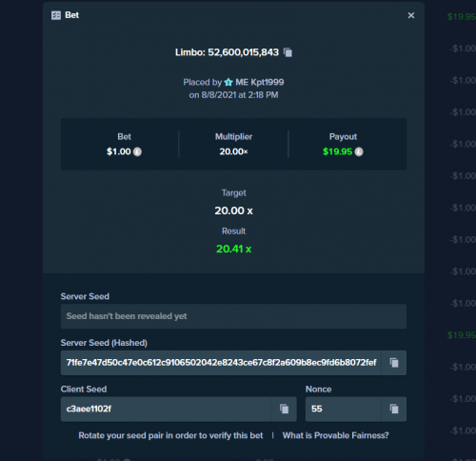Close the Bet dialog
The image size is (476, 461).
coord(411,15)
